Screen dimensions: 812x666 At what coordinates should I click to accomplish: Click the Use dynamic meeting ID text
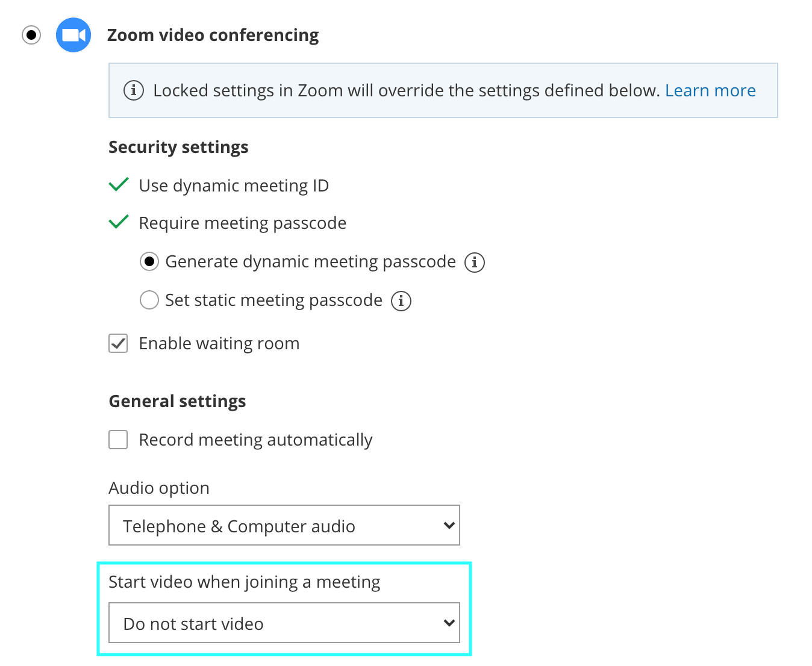pos(234,185)
